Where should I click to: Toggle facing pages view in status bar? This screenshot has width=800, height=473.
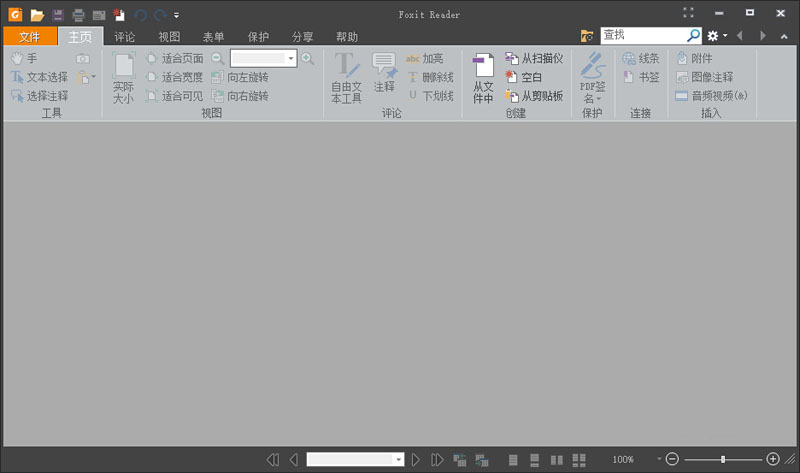557,459
